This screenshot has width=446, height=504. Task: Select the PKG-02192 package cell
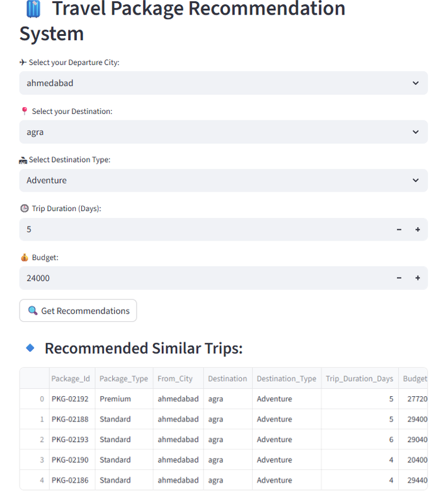[x=70, y=399]
